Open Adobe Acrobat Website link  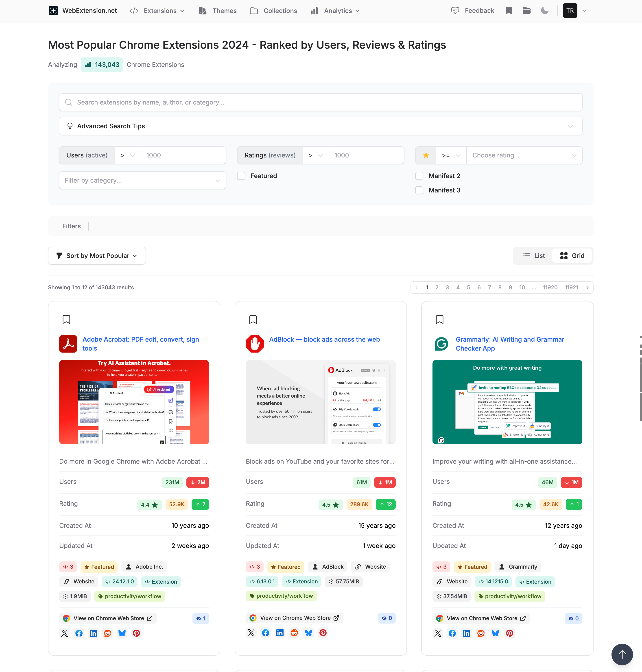point(79,581)
